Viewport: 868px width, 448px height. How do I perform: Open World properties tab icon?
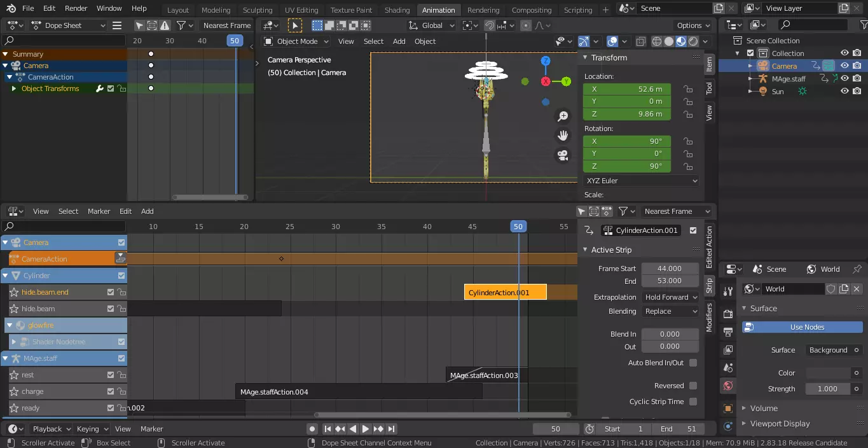click(728, 386)
